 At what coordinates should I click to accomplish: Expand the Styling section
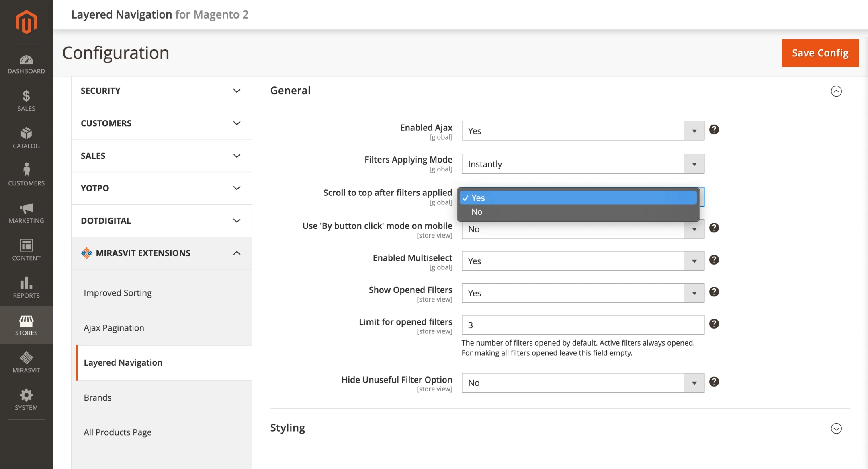pos(836,428)
